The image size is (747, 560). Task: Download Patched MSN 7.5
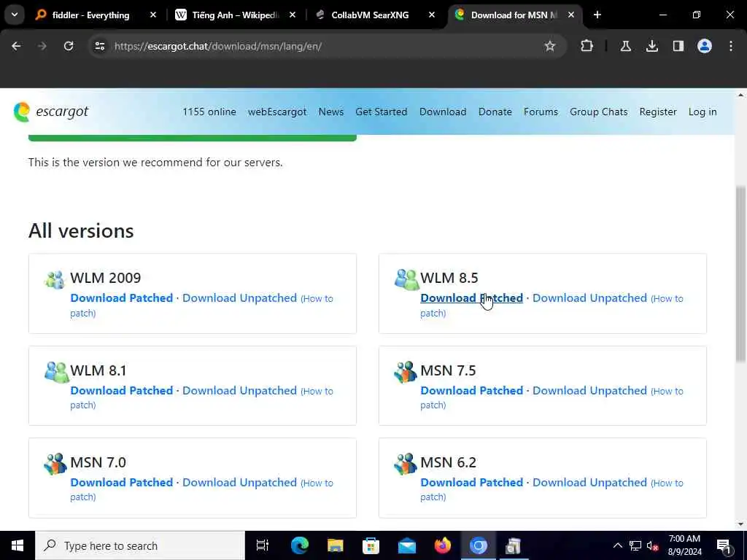[x=472, y=391]
